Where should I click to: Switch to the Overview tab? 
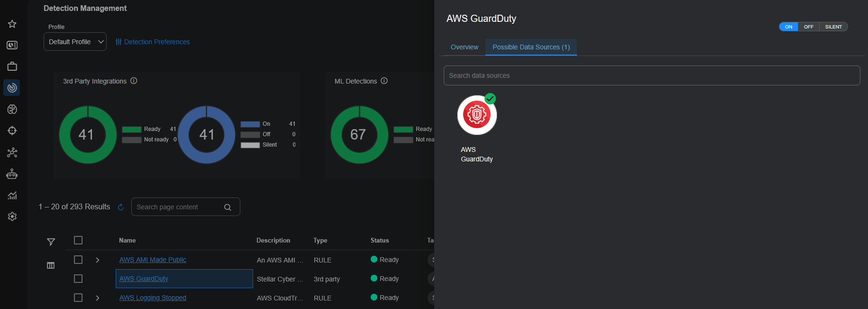[464, 47]
